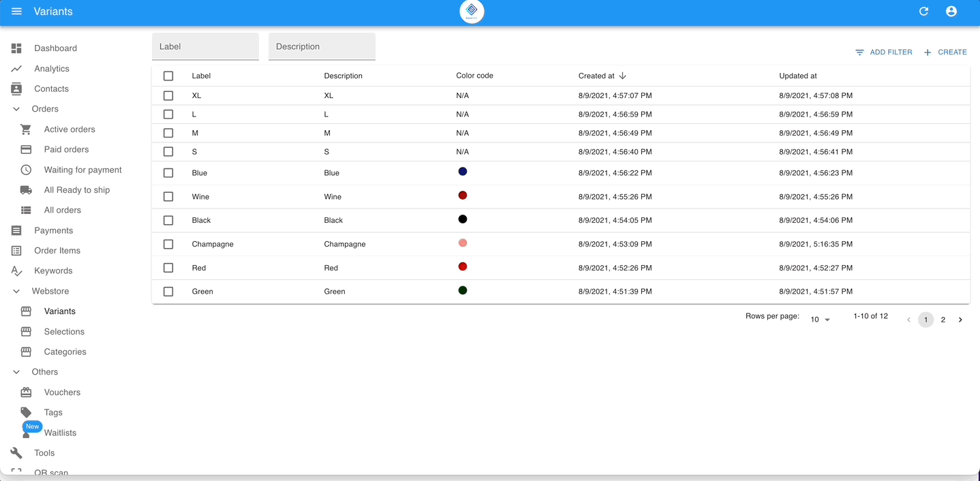Click the refresh icon in header

point(923,12)
